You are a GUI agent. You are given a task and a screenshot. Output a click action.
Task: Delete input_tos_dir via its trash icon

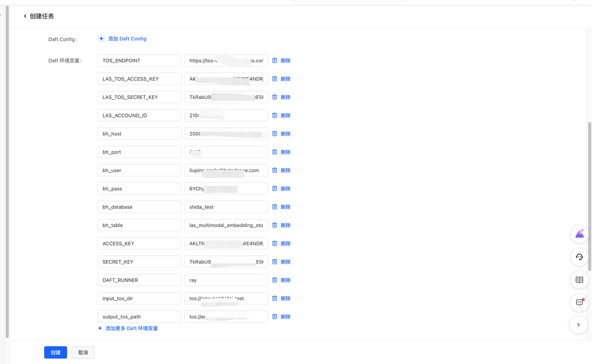274,298
